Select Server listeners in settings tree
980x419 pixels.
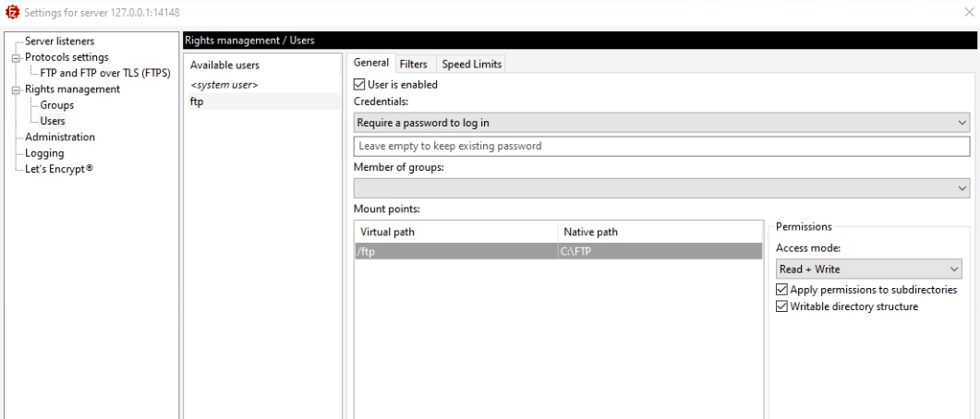[59, 42]
